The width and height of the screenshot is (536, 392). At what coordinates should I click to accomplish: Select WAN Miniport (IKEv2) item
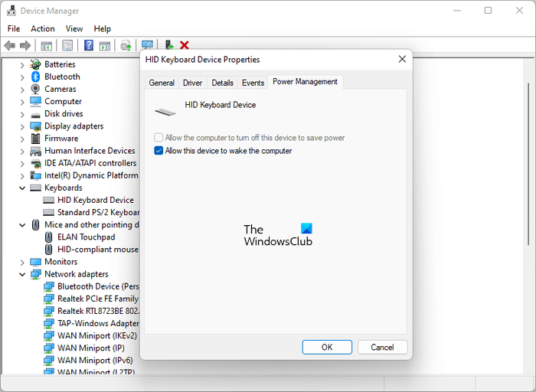pyautogui.click(x=97, y=335)
